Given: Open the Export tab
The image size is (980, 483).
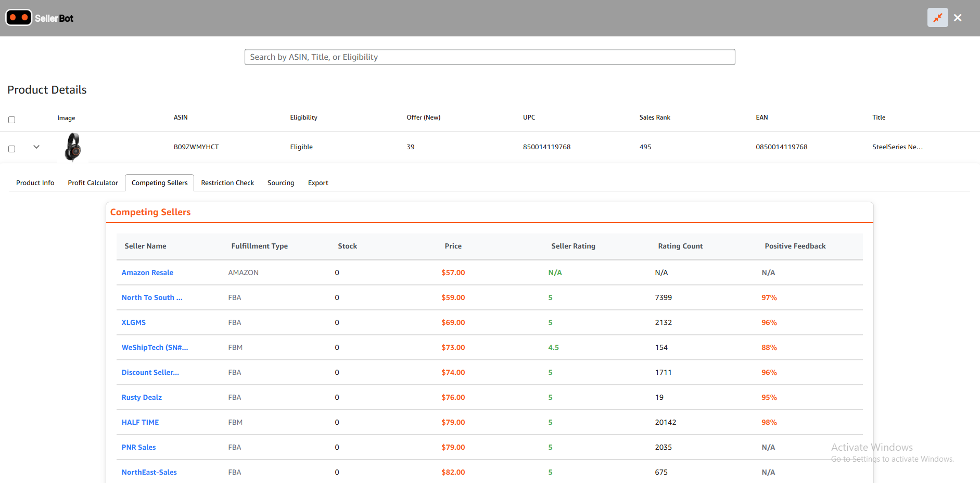Looking at the screenshot, I should click(318, 183).
